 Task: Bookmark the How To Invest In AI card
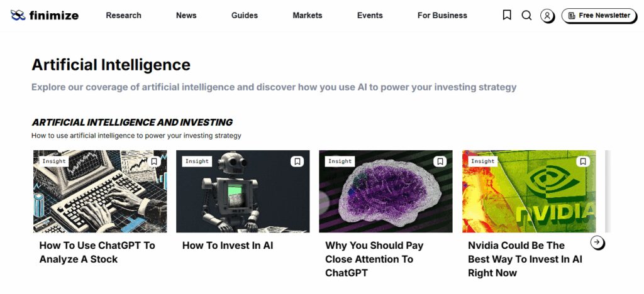click(297, 161)
